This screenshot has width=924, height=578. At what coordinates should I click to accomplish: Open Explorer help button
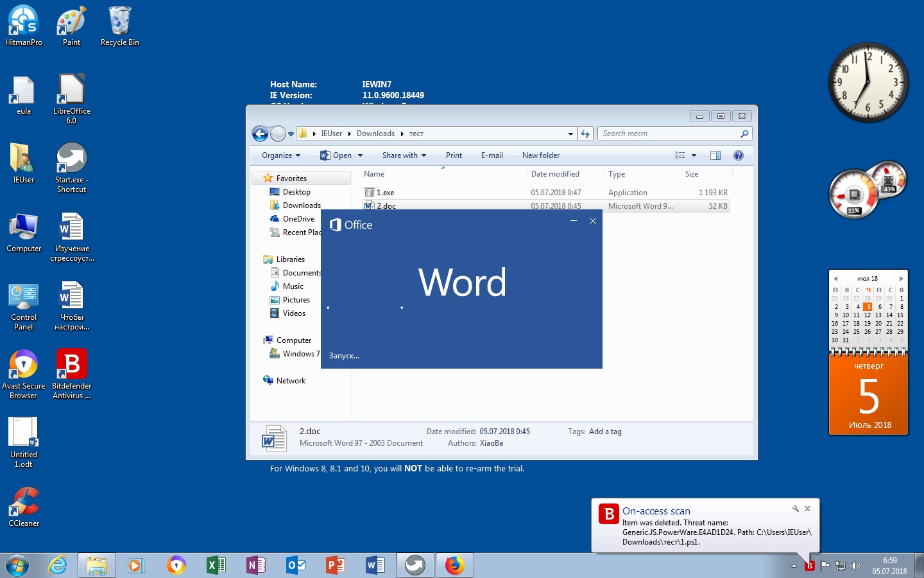739,155
